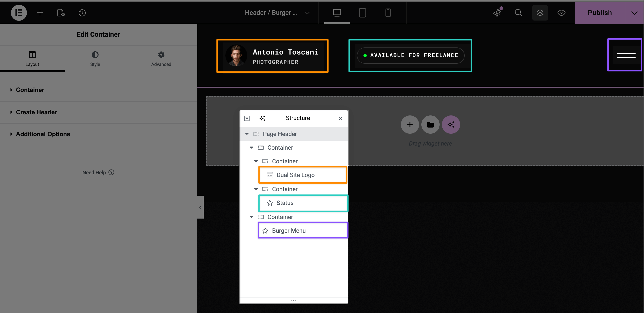Open What's New megaphone icon
644x313 pixels.
coord(497,13)
